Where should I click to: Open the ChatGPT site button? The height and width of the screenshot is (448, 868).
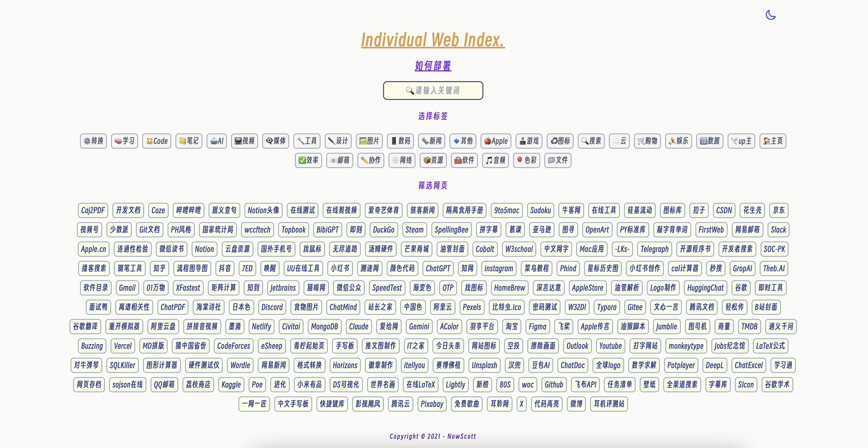click(x=438, y=268)
